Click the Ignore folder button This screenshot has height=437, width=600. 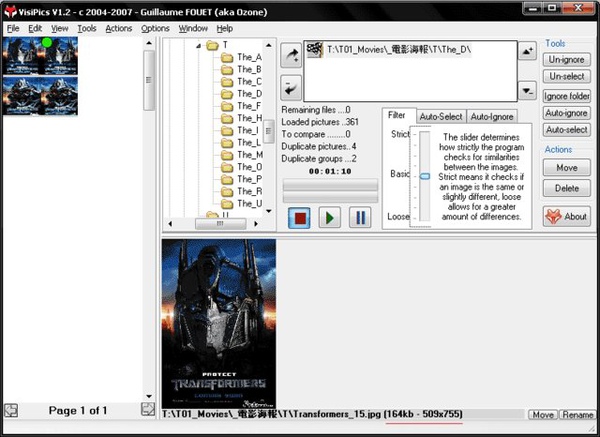point(566,96)
